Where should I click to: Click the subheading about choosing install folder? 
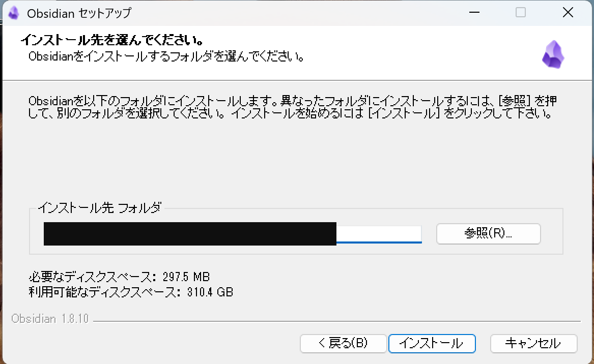point(166,56)
